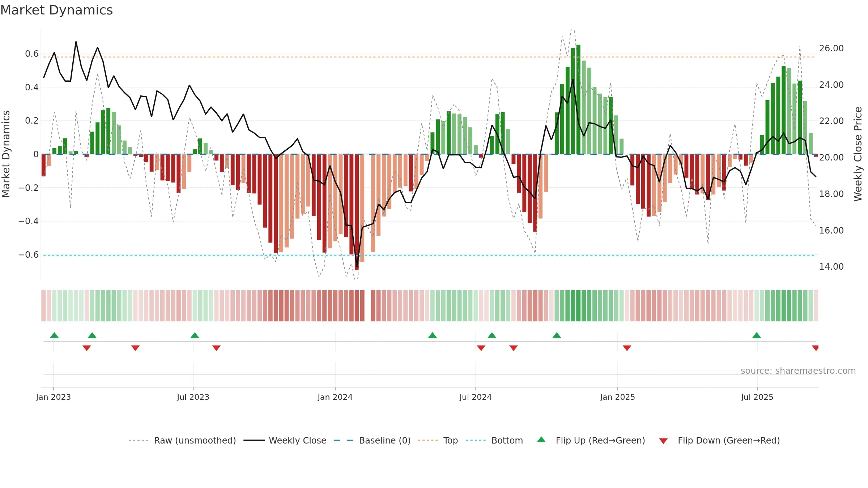This screenshot has width=868, height=488.
Task: Click the green flip-up triangle in May 2024
Action: pyautogui.click(x=433, y=335)
